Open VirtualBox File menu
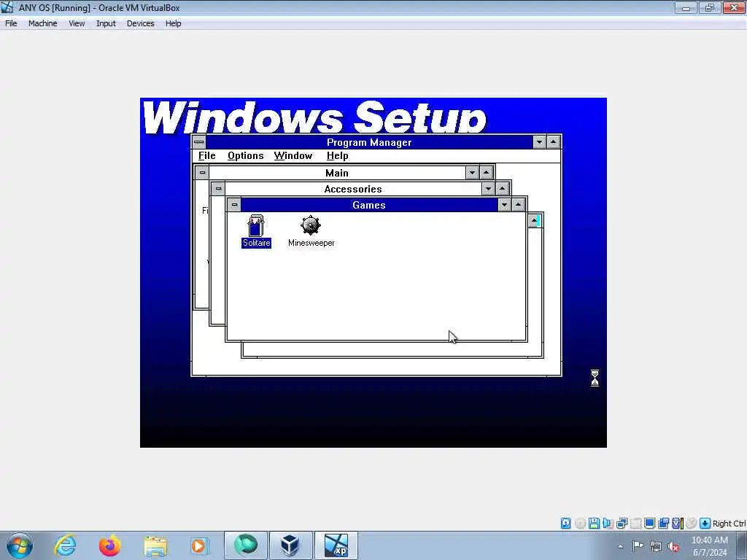The height and width of the screenshot is (560, 747). click(x=11, y=23)
